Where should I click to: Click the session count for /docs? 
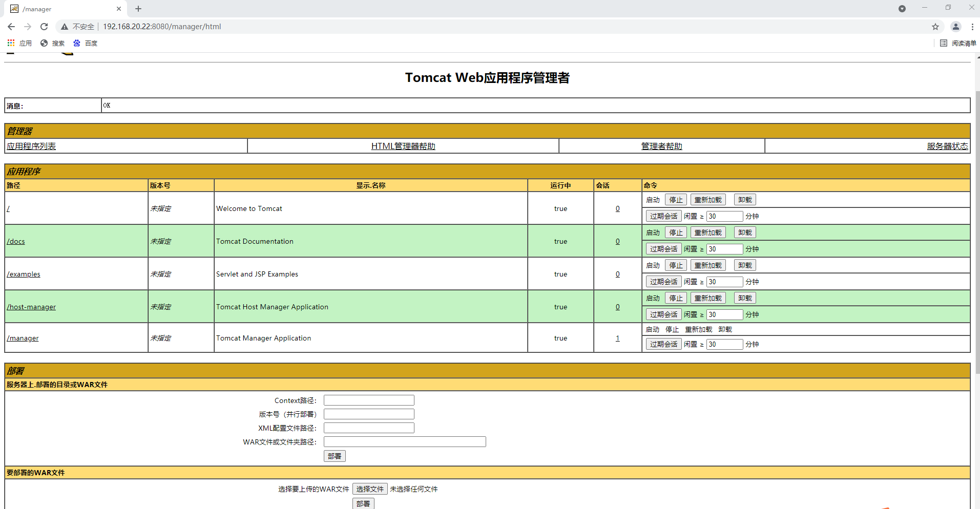[618, 241]
